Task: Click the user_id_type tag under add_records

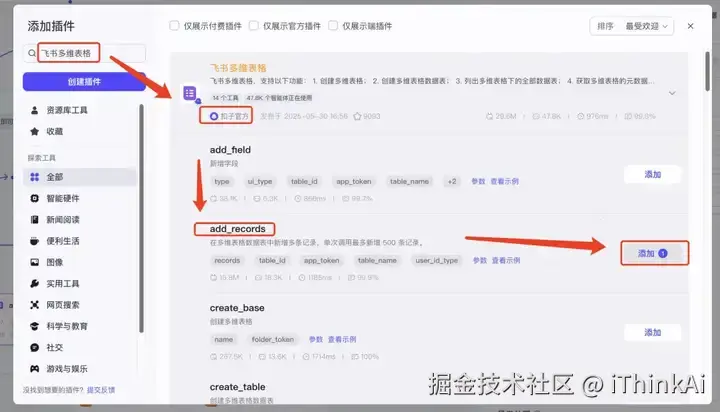Action: pyautogui.click(x=437, y=260)
